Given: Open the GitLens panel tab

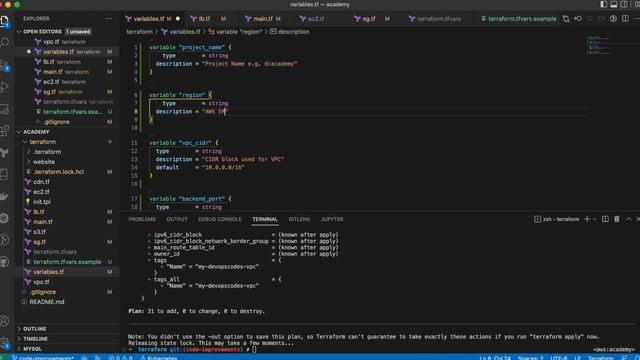Looking at the screenshot, I should click(x=299, y=219).
